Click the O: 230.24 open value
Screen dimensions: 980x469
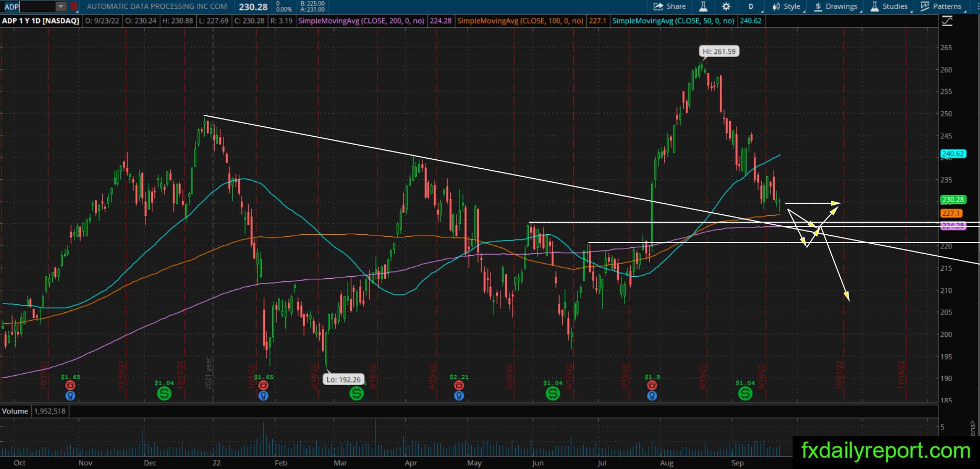[140, 21]
